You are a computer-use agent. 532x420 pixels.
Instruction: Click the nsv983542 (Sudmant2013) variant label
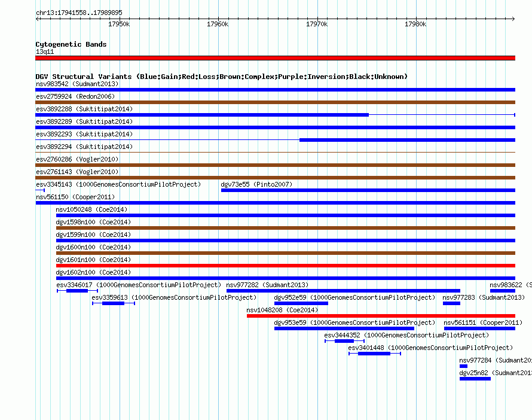[77, 84]
